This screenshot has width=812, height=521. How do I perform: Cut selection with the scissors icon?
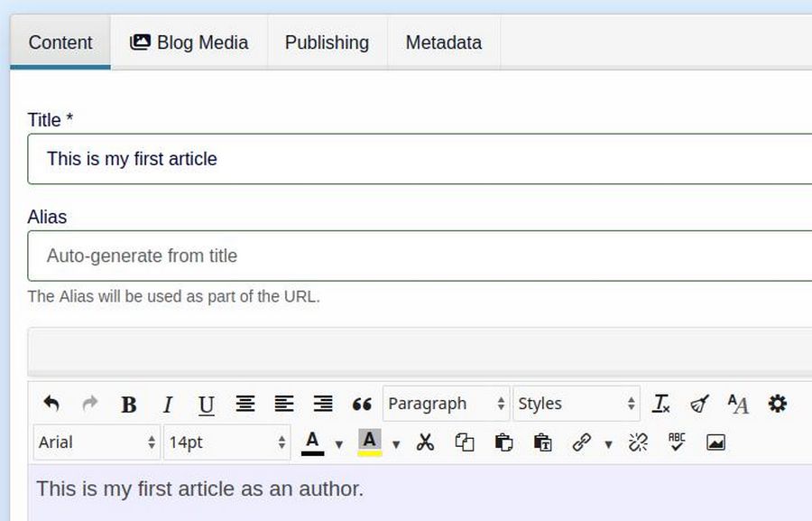click(426, 442)
